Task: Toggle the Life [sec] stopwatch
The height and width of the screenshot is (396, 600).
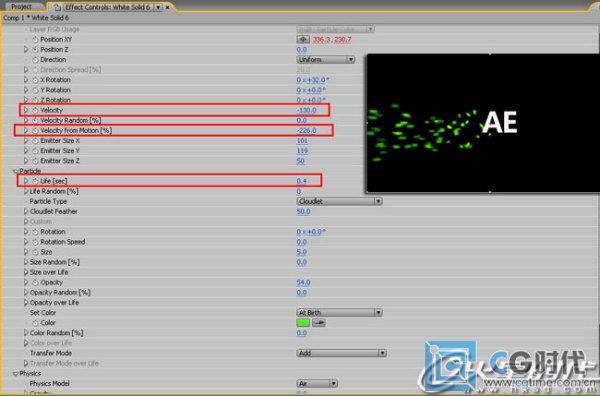Action: click(35, 181)
